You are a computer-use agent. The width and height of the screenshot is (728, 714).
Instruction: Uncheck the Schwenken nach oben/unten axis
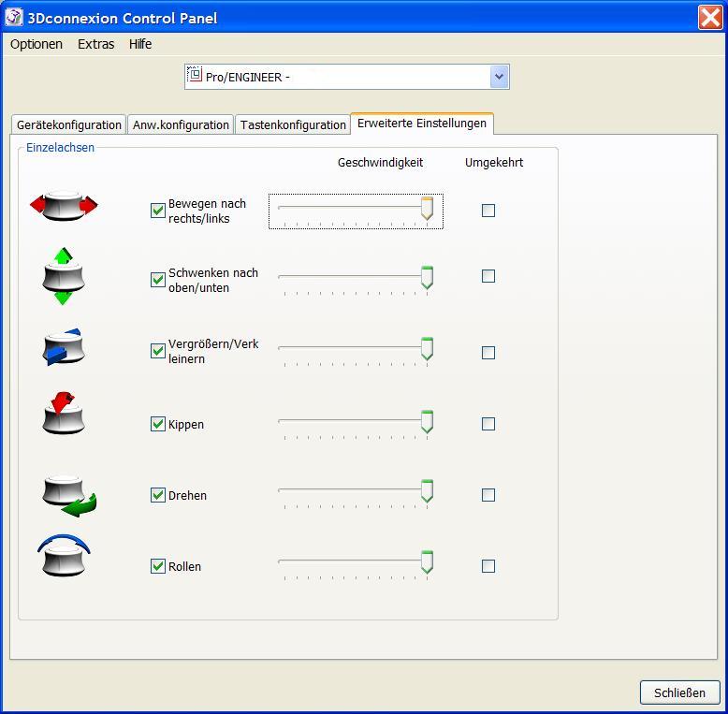pos(158,280)
